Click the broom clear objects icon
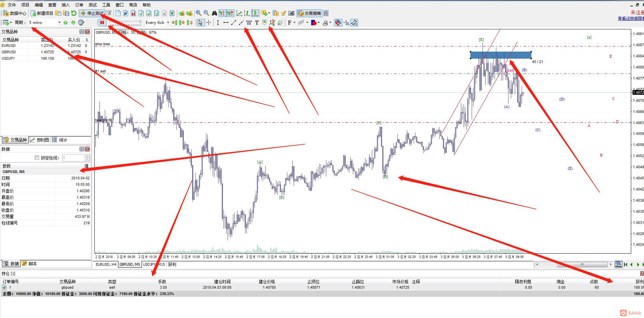 coord(284,13)
